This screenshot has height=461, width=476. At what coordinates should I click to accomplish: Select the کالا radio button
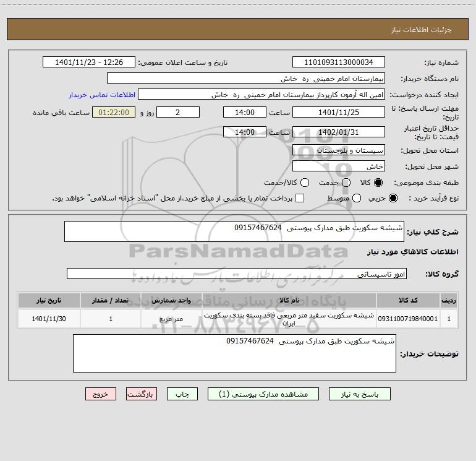pyautogui.click(x=378, y=183)
